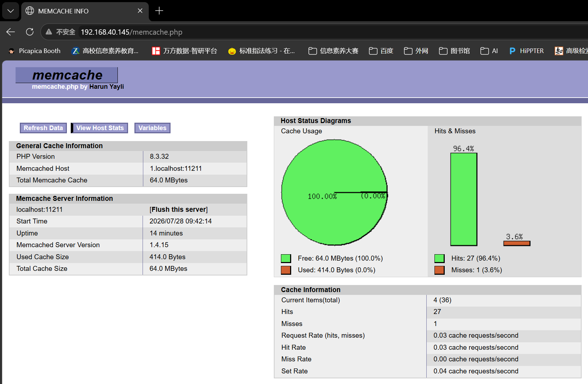This screenshot has width=588, height=384.
Task: Click the Misses value 1 cell
Action: (x=504, y=324)
